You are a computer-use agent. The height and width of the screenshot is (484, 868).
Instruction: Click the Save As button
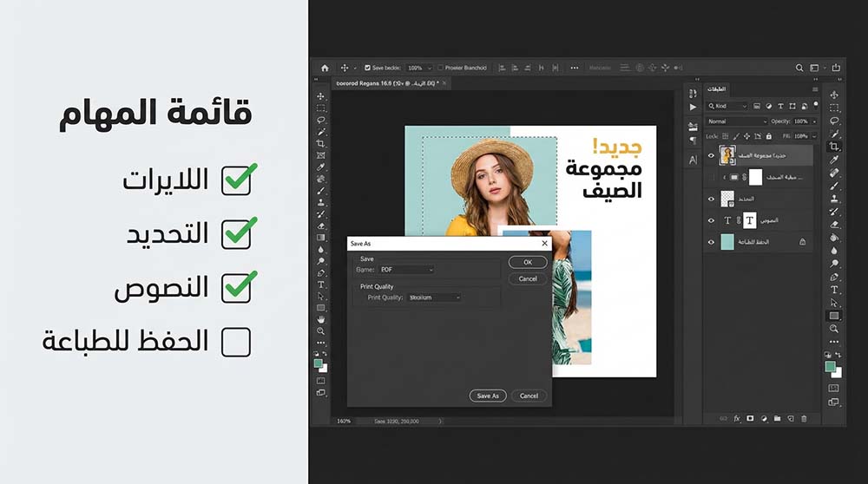click(x=488, y=396)
